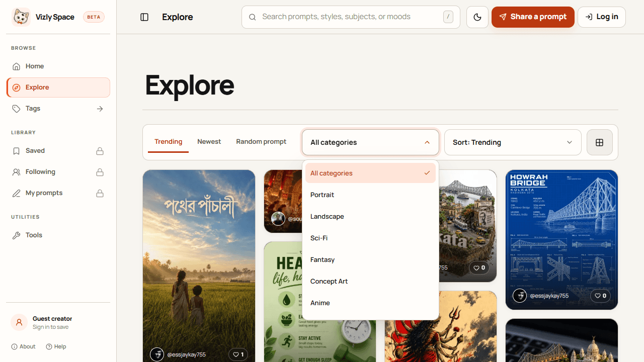Screen dimensions: 644x362
Task: Like the Pather Panchali poster heart
Action: (x=238, y=354)
